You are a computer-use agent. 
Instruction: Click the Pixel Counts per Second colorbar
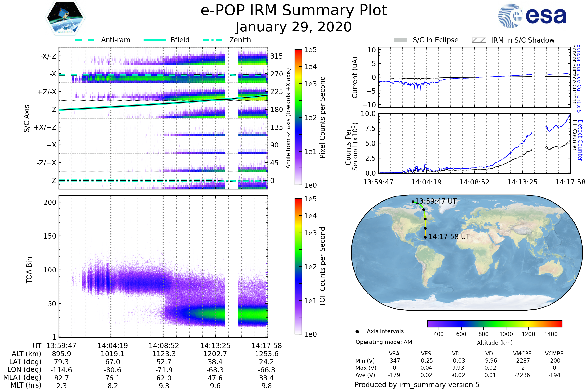pos(298,117)
